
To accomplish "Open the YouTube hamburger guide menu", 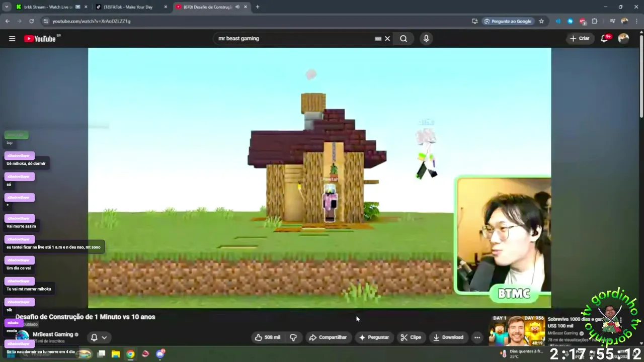I will click(12, 39).
